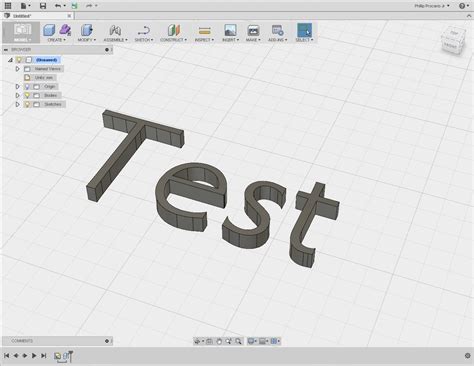Select the Sketch line tool icon
The width and height of the screenshot is (474, 366).
(x=144, y=31)
